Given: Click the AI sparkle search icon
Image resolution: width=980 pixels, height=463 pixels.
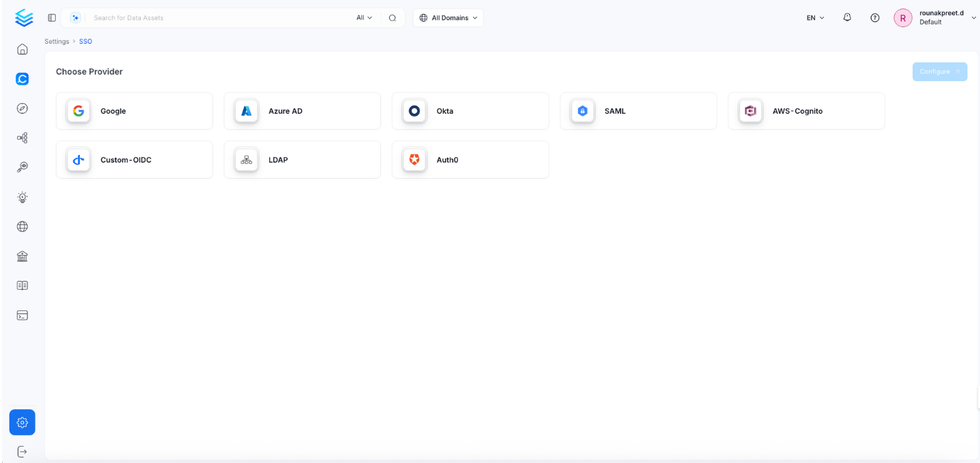Looking at the screenshot, I should (x=76, y=18).
